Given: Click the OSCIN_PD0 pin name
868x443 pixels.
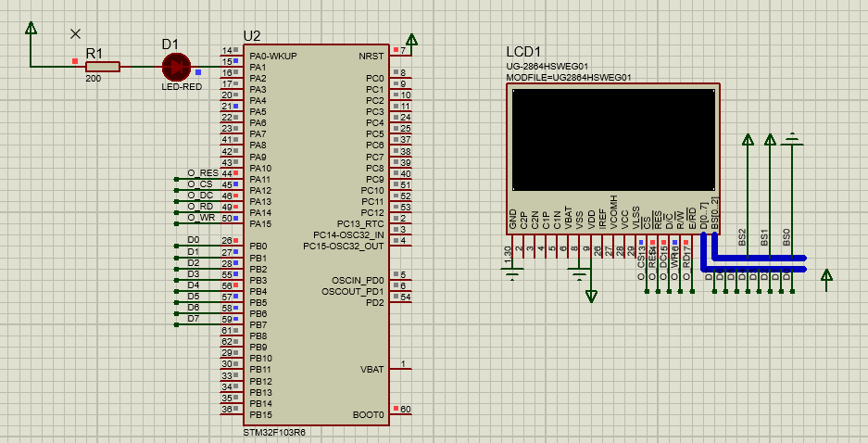Looking at the screenshot, I should [x=358, y=280].
